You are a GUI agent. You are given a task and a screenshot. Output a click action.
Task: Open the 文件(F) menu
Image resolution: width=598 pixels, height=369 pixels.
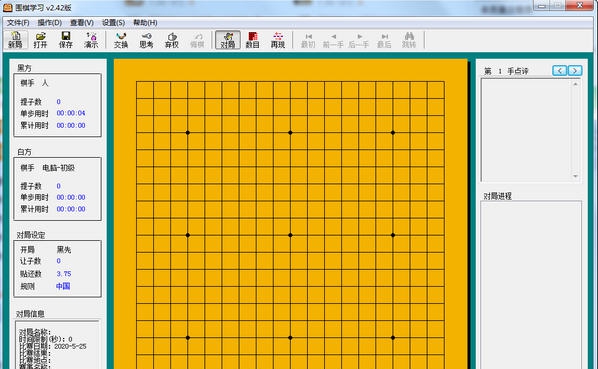pyautogui.click(x=18, y=23)
